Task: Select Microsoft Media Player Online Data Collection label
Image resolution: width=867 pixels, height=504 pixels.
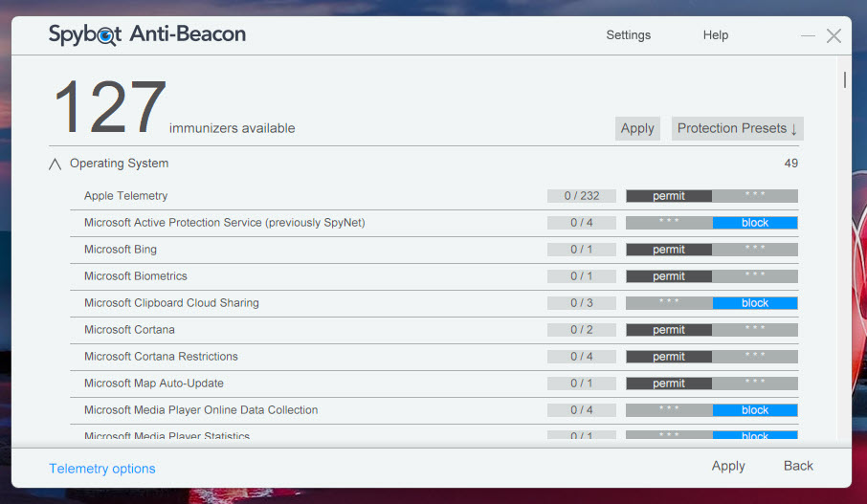Action: point(201,410)
